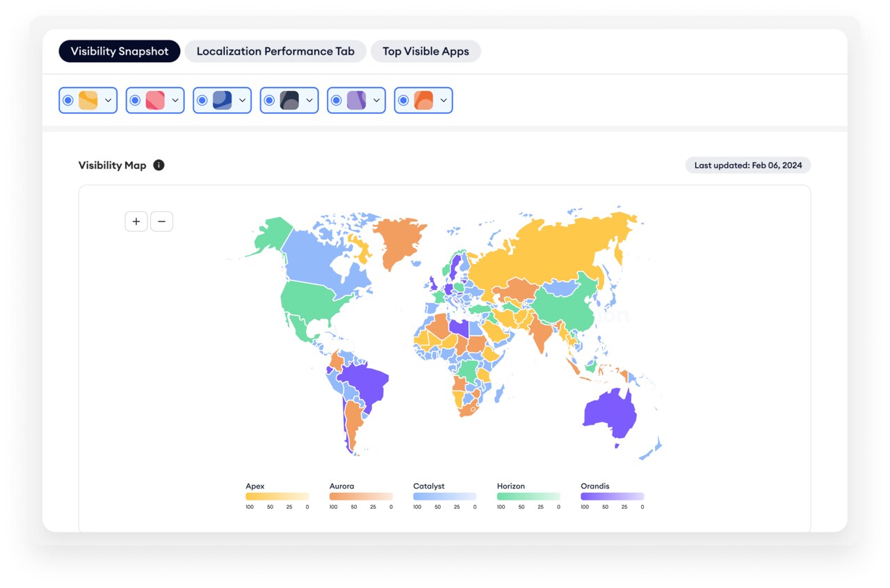Open the Top Visible Apps tab
This screenshot has width=890, height=588.
pos(426,51)
